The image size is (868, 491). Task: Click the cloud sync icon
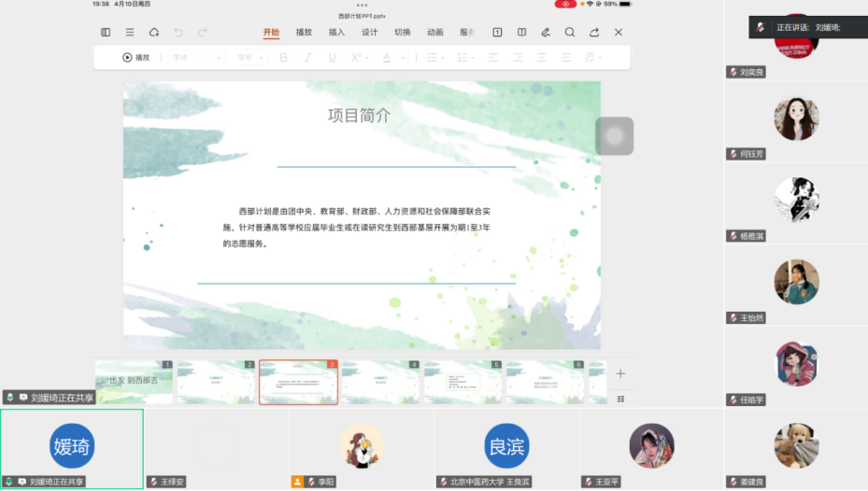(x=154, y=33)
